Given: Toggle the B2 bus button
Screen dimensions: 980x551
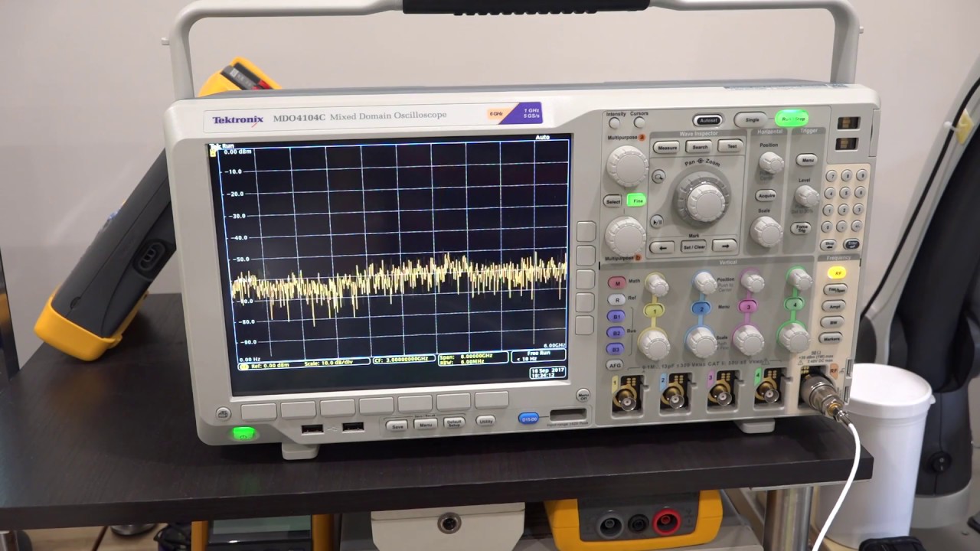Looking at the screenshot, I should point(616,332).
